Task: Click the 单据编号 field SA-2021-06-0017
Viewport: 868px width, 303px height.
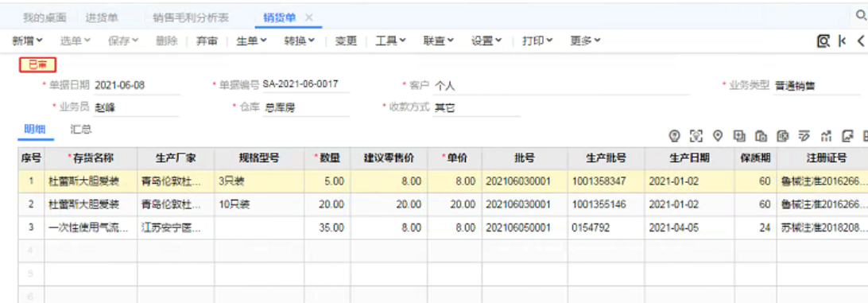Action: tap(305, 85)
